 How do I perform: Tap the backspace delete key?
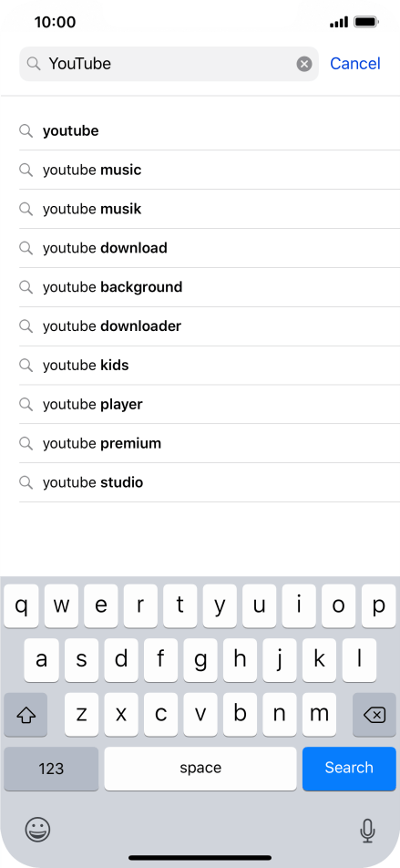[374, 715]
